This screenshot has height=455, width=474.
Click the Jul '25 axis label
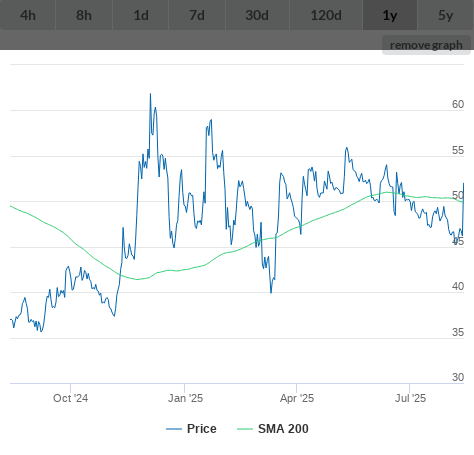tap(410, 398)
